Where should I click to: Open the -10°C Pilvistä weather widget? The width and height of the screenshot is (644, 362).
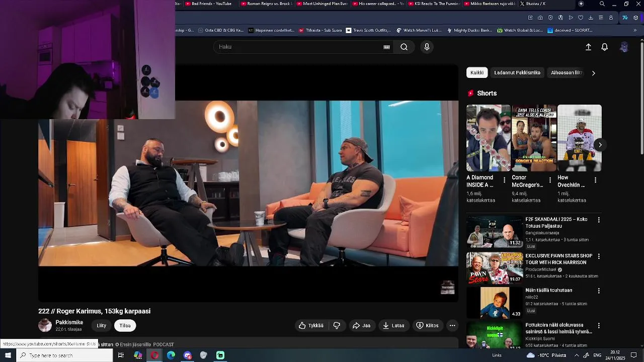point(547,355)
